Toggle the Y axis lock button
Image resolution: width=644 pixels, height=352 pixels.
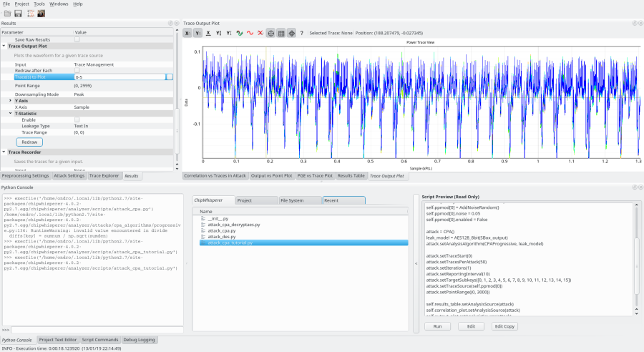point(197,33)
